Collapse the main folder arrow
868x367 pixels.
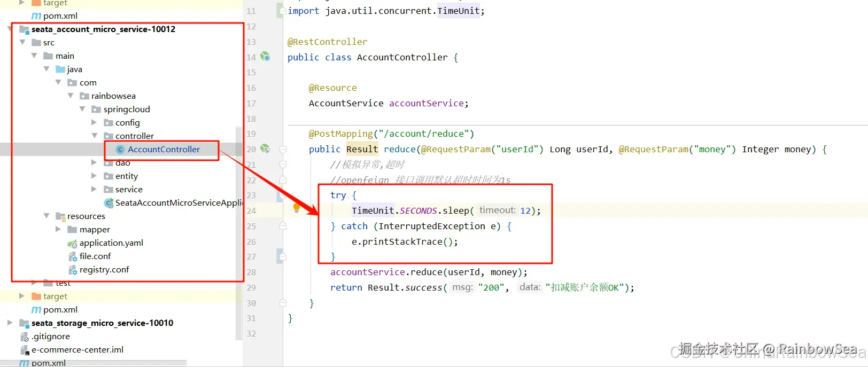34,56
